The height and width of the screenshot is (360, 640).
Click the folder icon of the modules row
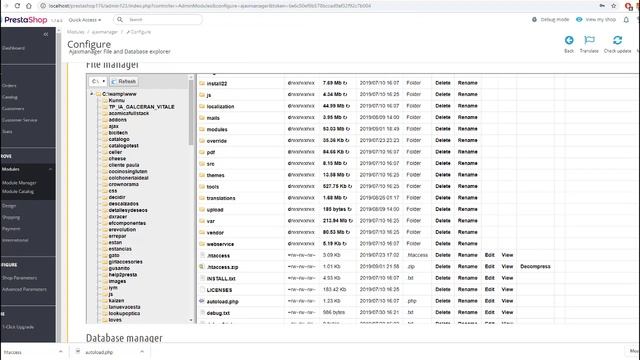(x=202, y=129)
